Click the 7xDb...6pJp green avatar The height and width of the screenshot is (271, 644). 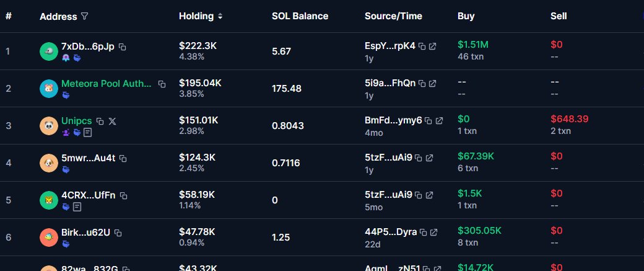49,51
